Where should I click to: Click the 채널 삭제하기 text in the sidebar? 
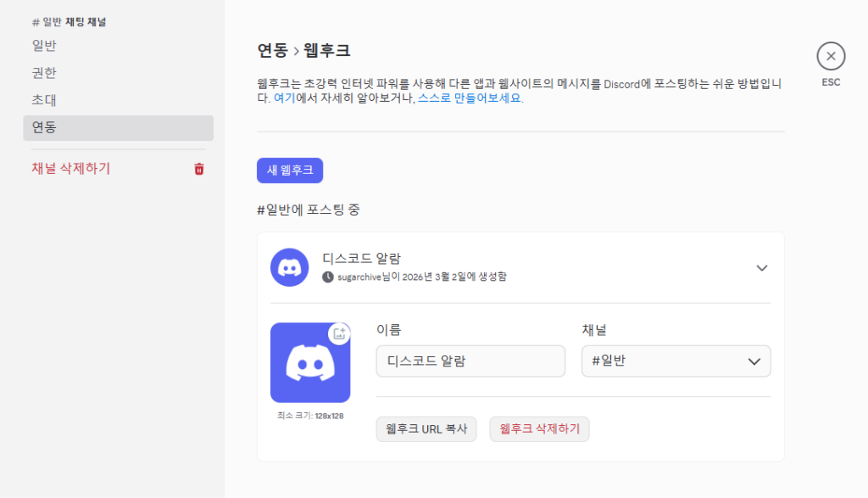pyautogui.click(x=70, y=169)
